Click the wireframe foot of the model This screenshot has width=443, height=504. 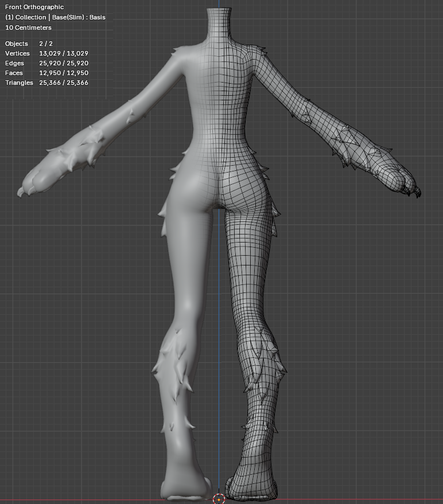click(x=251, y=487)
